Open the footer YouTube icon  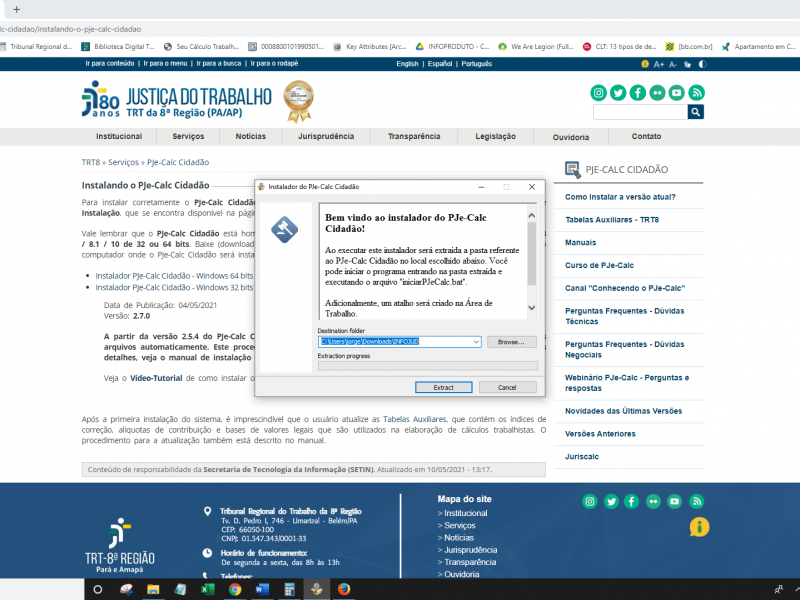point(674,502)
